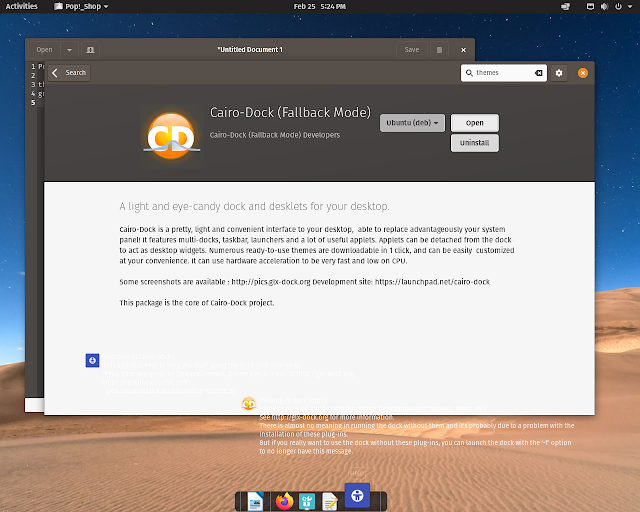This screenshot has height=512, width=640.
Task: Click the *Untitled Document 1 window title
Action: (250, 50)
